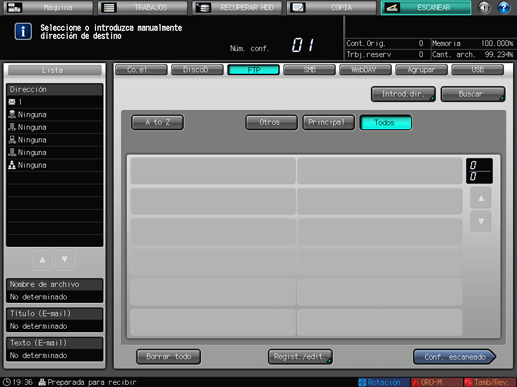Click the printer icon by Preparada para recibir

(x=42, y=382)
